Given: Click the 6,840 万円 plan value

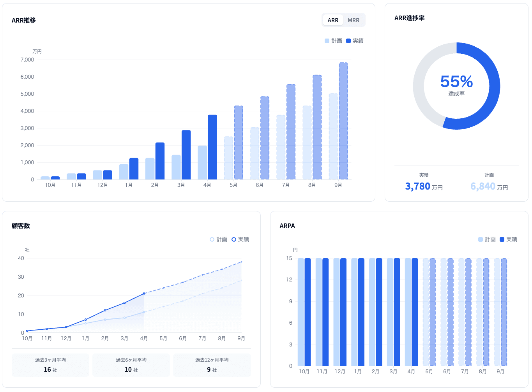Looking at the screenshot, I should tap(489, 186).
